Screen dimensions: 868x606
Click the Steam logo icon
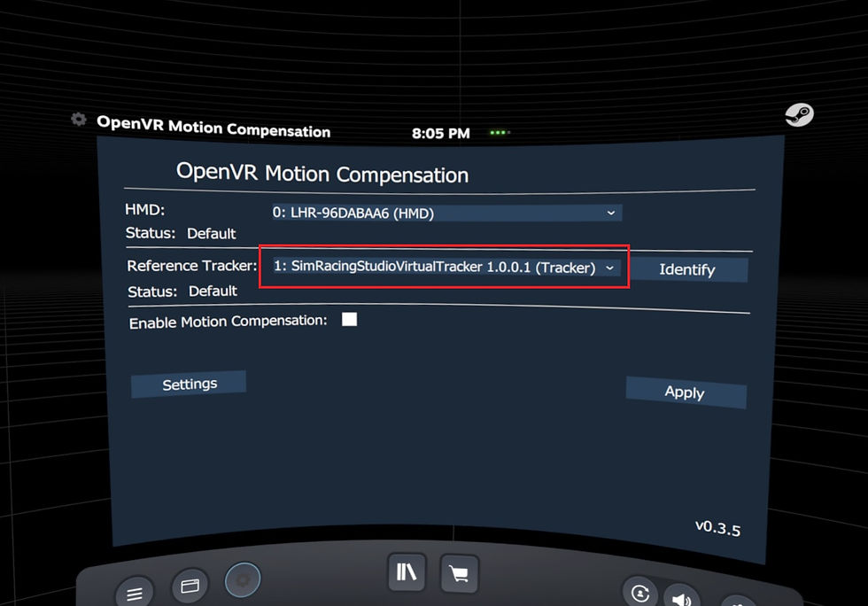point(799,114)
